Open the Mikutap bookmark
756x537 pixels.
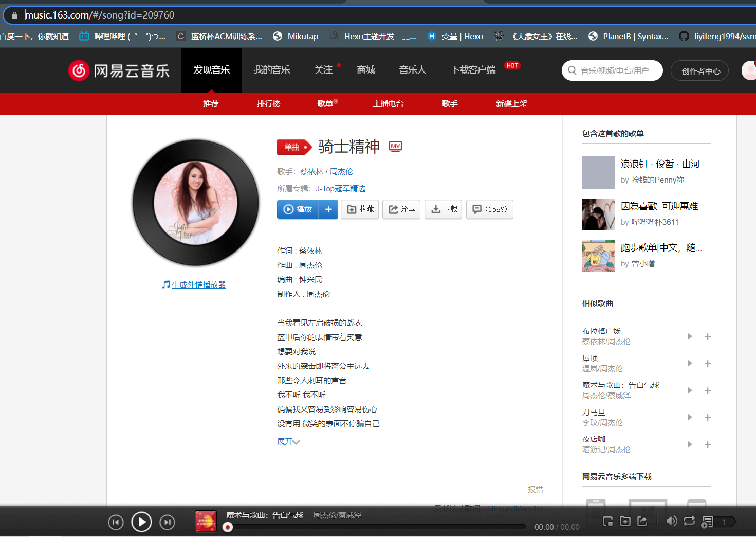(296, 36)
